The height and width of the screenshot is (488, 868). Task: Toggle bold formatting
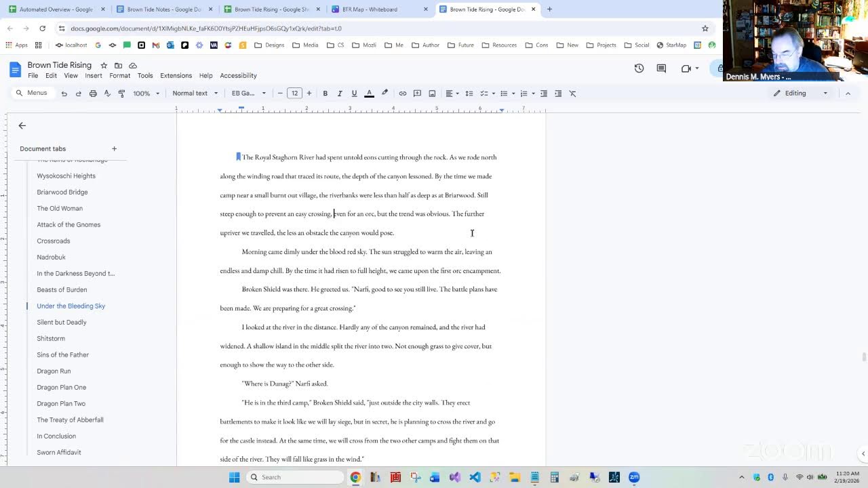click(x=325, y=94)
